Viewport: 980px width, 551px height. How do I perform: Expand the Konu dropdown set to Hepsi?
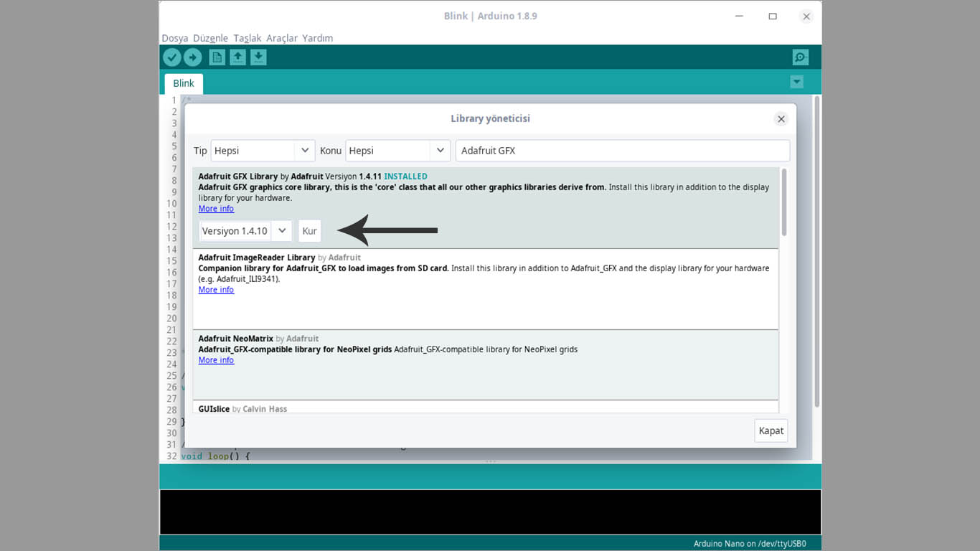pos(397,151)
